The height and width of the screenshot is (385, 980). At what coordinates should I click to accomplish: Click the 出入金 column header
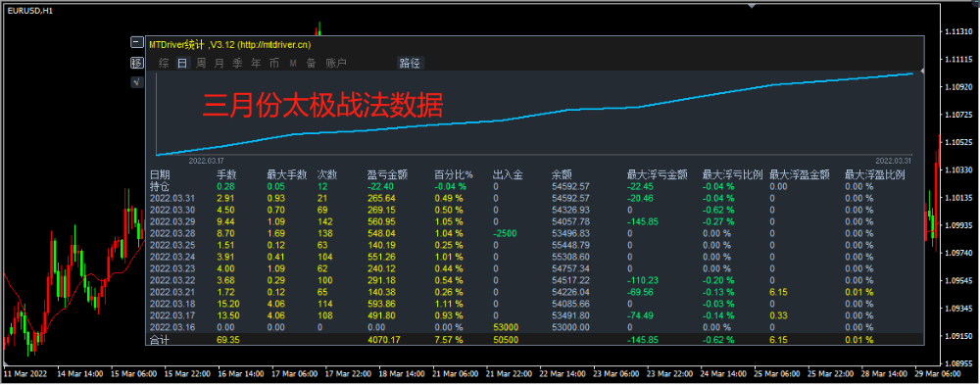(508, 175)
